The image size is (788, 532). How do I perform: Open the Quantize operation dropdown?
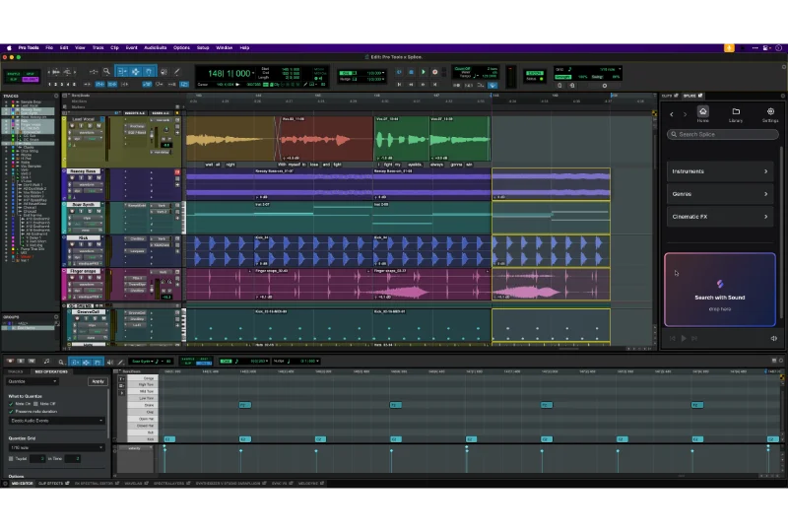33,381
